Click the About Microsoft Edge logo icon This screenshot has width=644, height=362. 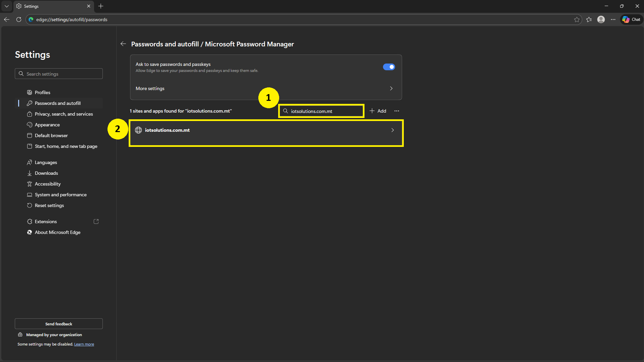click(x=30, y=232)
